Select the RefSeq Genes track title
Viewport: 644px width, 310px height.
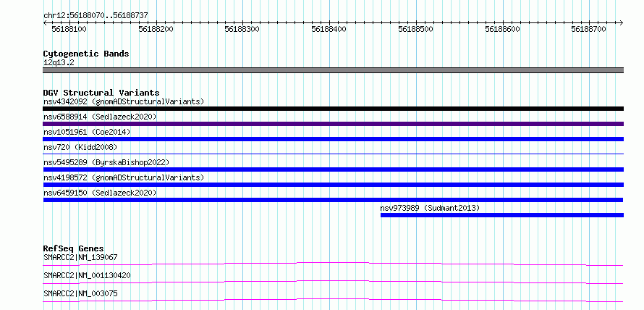pos(73,248)
